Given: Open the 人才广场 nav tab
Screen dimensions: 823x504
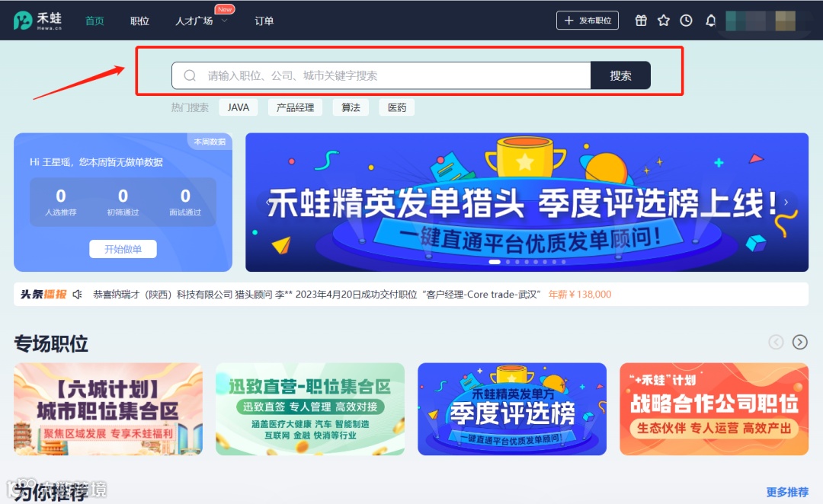Looking at the screenshot, I should pyautogui.click(x=194, y=21).
